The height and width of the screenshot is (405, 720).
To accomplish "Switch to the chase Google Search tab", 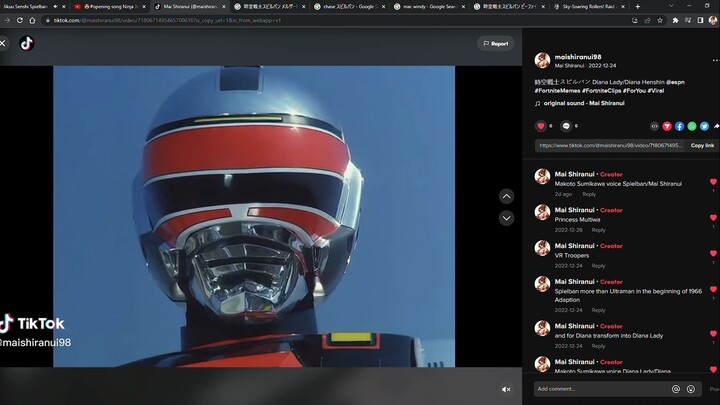I will [x=349, y=6].
